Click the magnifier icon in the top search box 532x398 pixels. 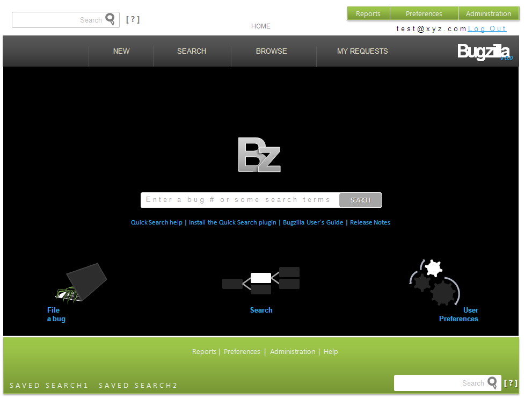click(110, 19)
